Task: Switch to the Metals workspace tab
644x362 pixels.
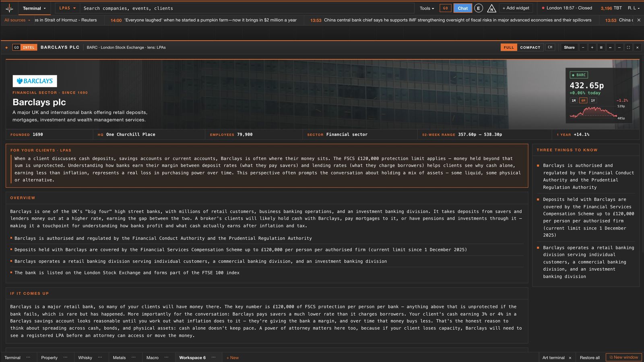Action: click(x=119, y=358)
